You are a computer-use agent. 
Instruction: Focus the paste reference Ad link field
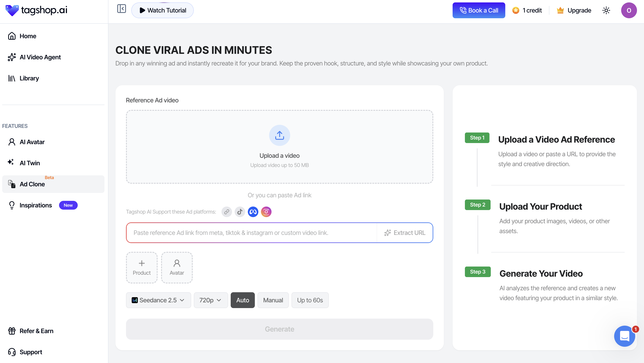(x=252, y=233)
